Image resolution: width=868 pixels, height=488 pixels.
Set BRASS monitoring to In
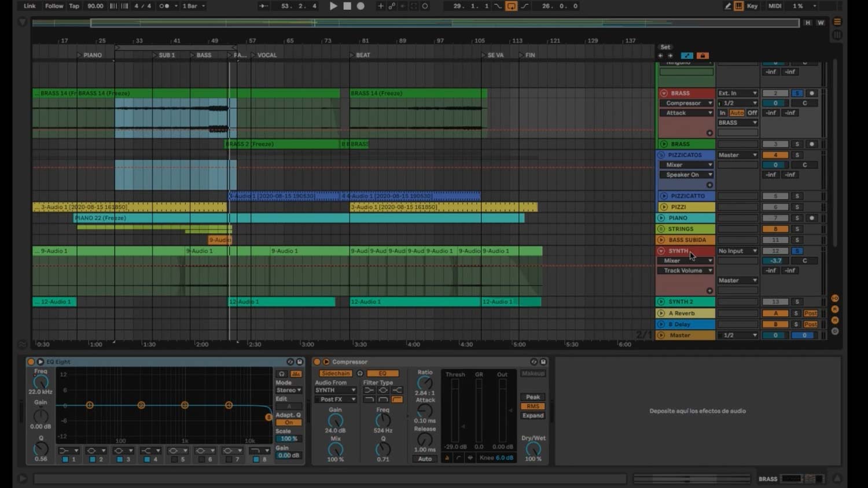723,113
